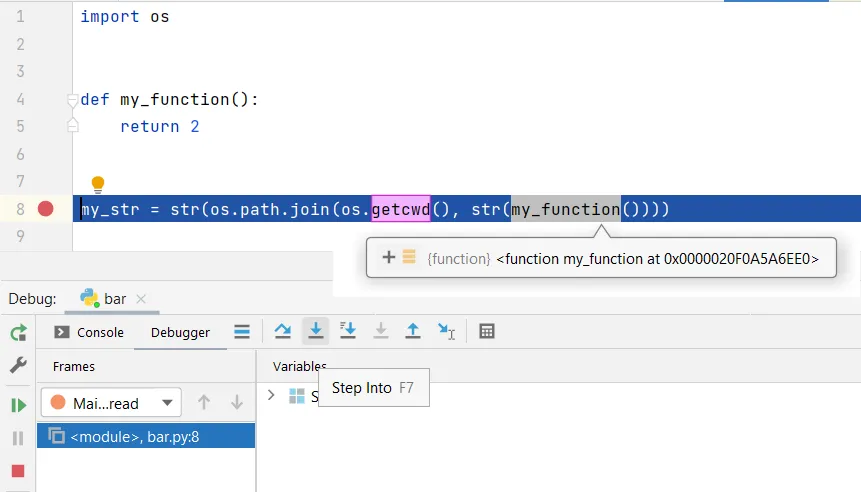The height and width of the screenshot is (492, 861).
Task: Switch to the Debugger tab
Action: (x=180, y=332)
